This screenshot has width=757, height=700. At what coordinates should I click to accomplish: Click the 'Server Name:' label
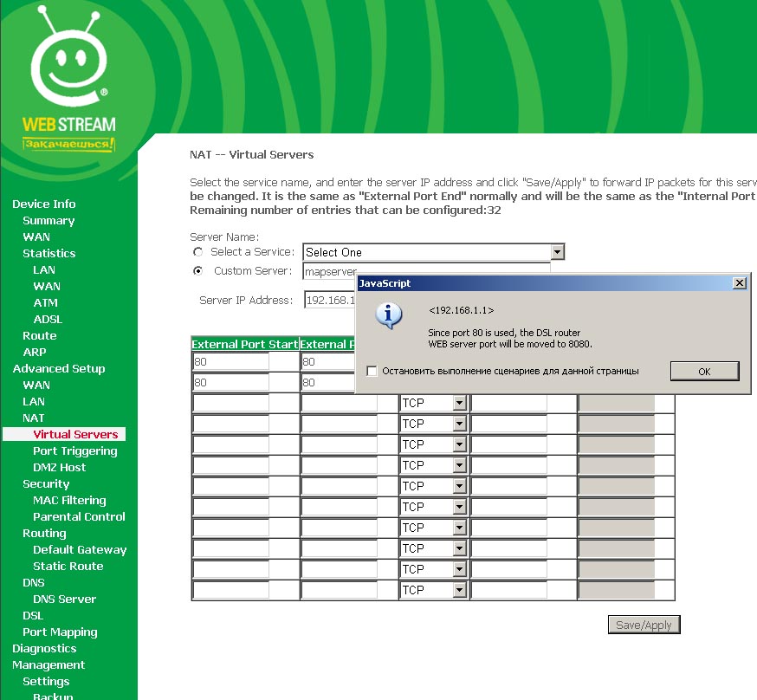point(224,237)
